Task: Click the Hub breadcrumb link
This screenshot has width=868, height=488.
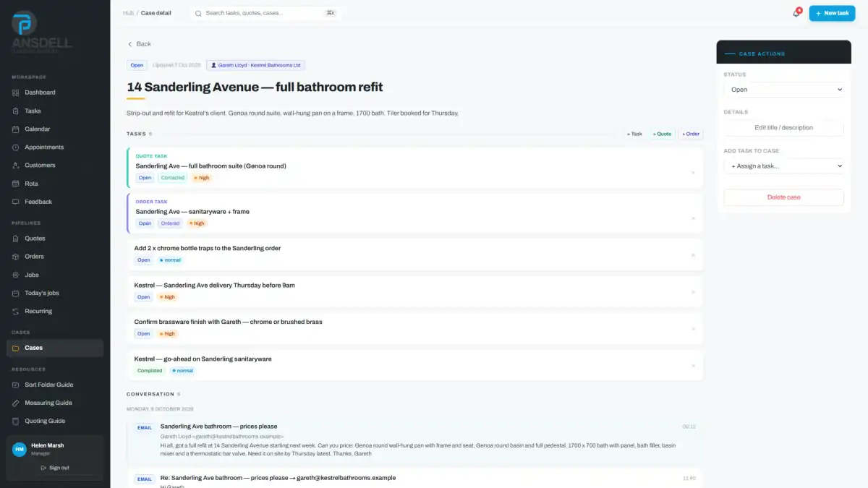Action: (128, 13)
